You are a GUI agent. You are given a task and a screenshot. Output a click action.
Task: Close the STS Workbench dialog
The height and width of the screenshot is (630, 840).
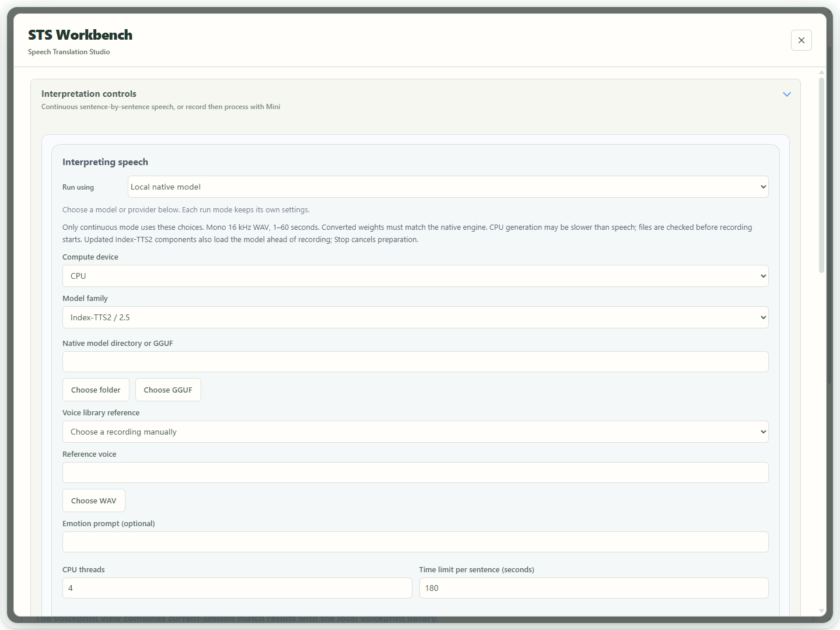point(801,40)
